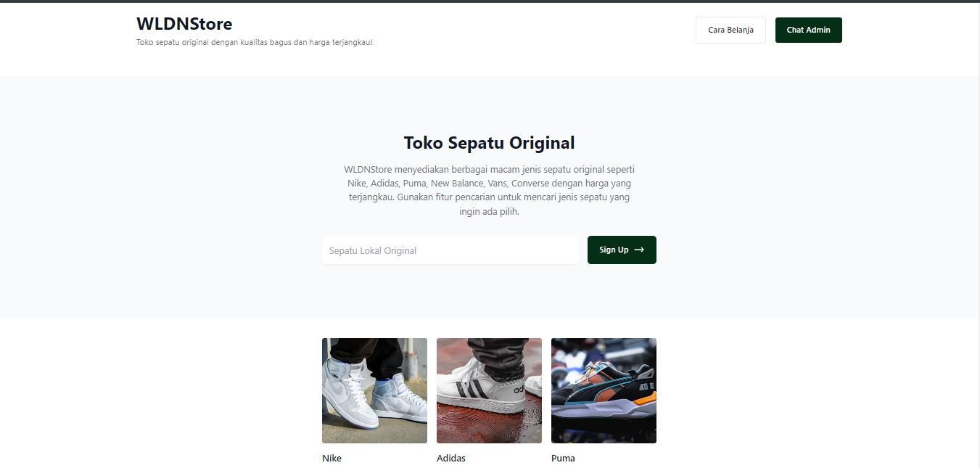Open the Nike shoe image
This screenshot has width=980, height=468.
[x=374, y=390]
